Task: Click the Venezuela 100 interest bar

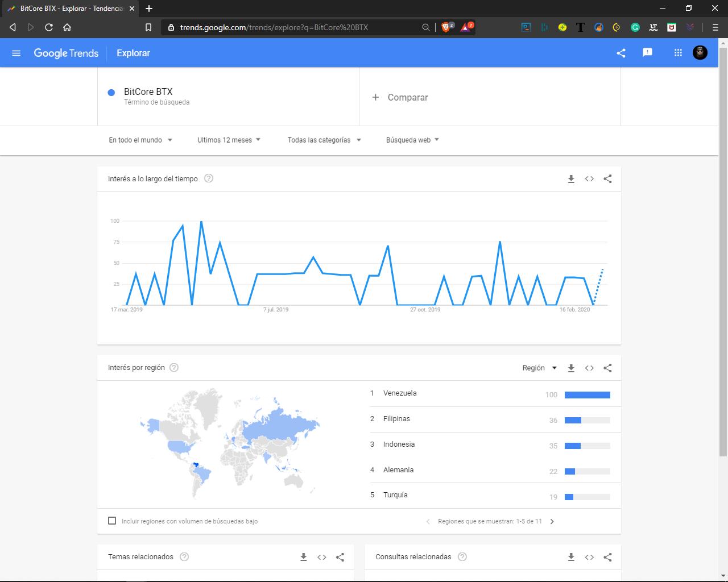Action: (x=588, y=395)
